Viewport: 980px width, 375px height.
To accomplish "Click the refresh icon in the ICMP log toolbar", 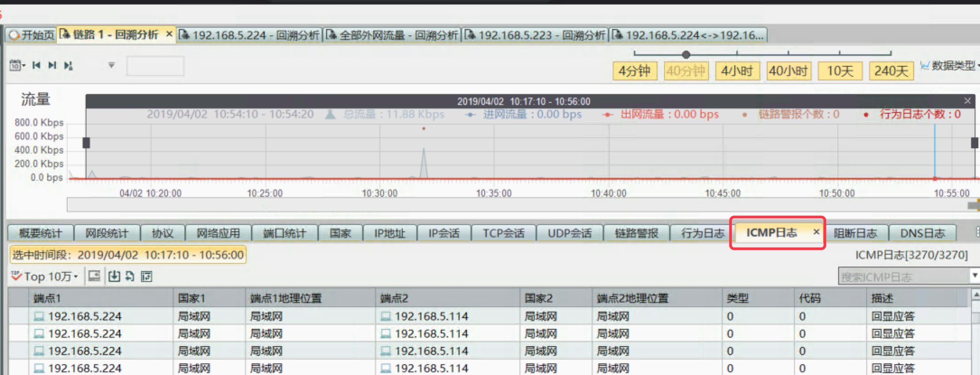I will 130,276.
